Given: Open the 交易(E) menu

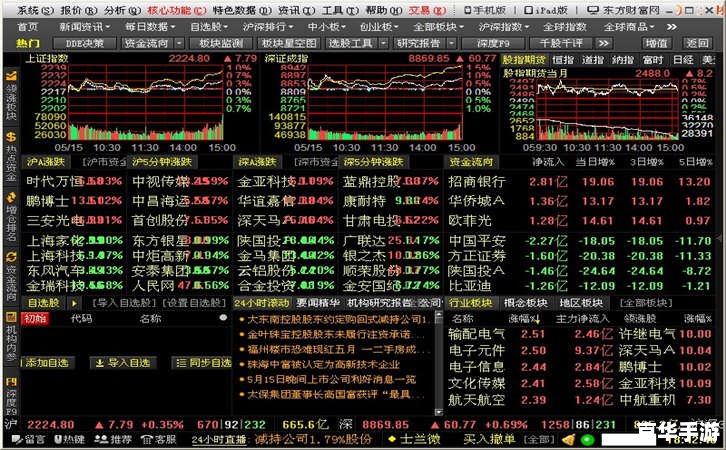Looking at the screenshot, I should 427,10.
